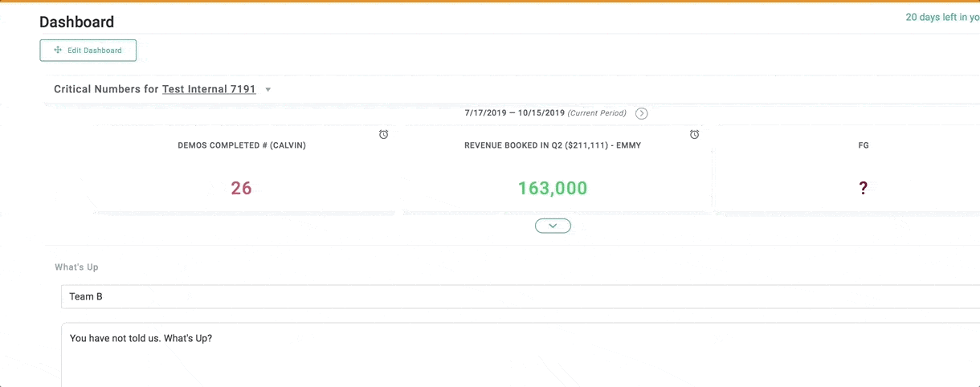Click the Revenue Booked in Q2 title
This screenshot has height=387, width=980.
tap(553, 146)
